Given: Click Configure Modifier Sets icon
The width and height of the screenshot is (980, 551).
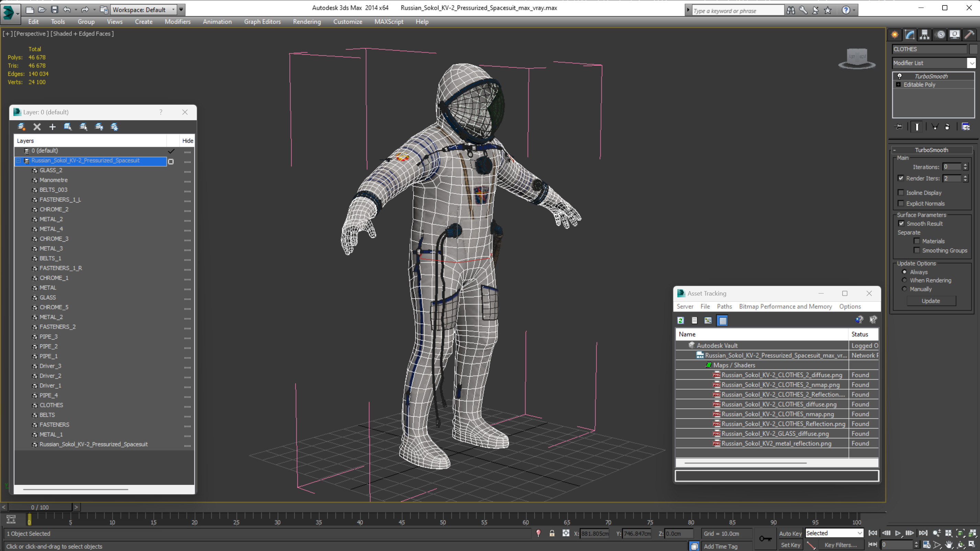Looking at the screenshot, I should pos(966,127).
